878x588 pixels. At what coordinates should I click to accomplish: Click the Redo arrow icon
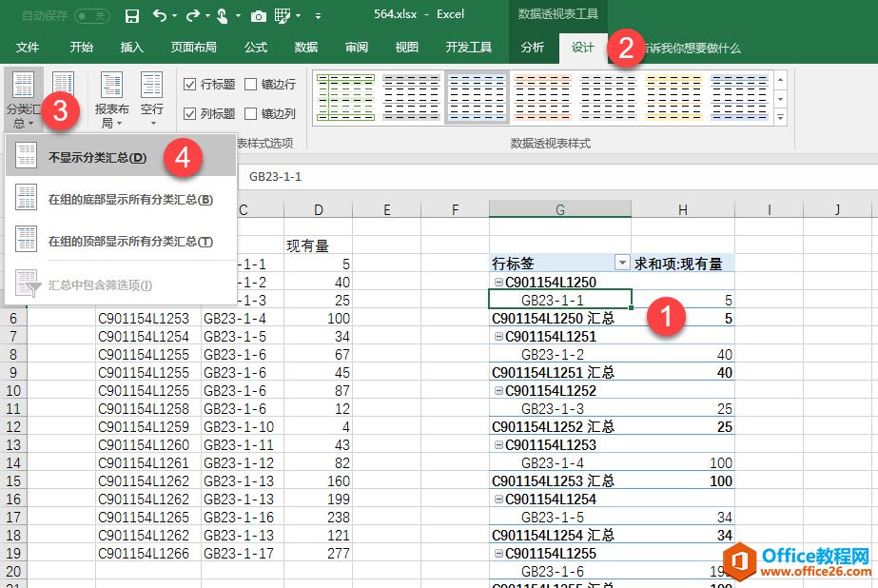tap(192, 16)
